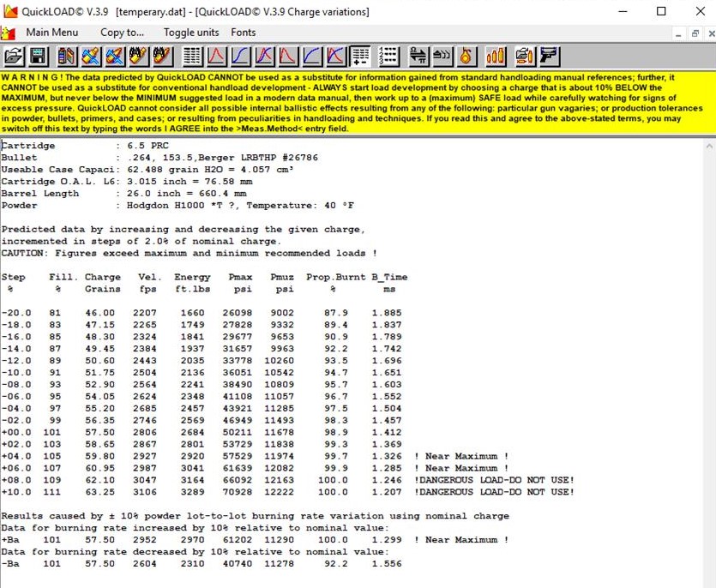
Task: Click the bullet with motion arrows icon
Action: coord(442,57)
